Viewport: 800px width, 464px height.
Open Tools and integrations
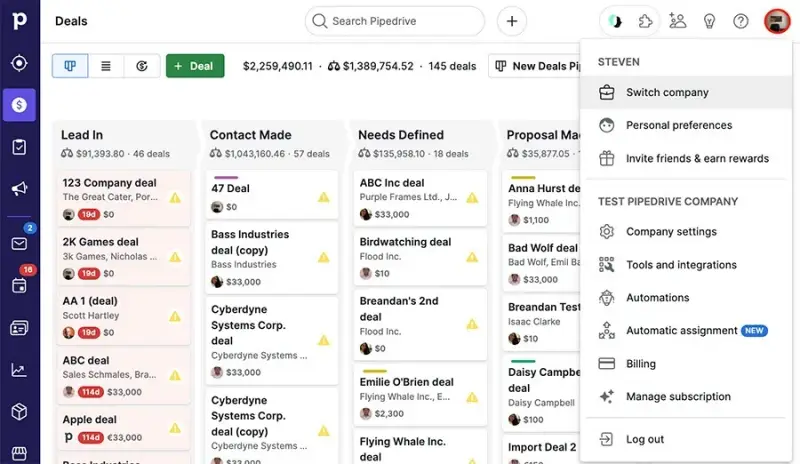pyautogui.click(x=686, y=264)
